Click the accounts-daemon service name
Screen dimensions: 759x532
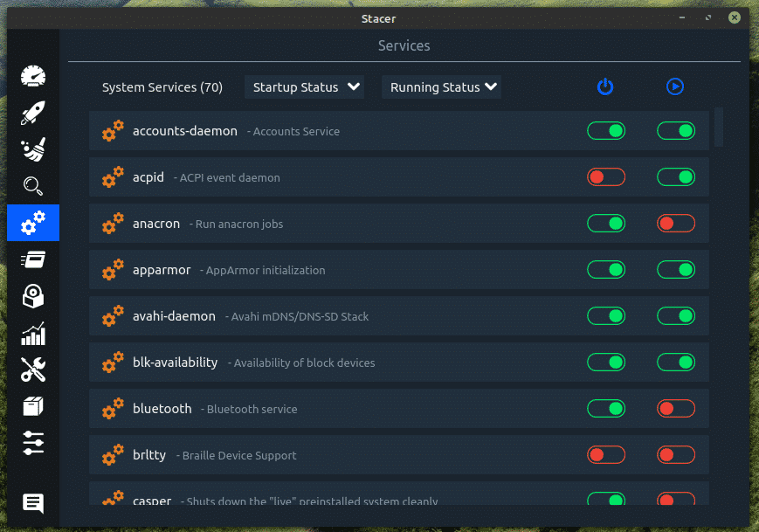[185, 131]
